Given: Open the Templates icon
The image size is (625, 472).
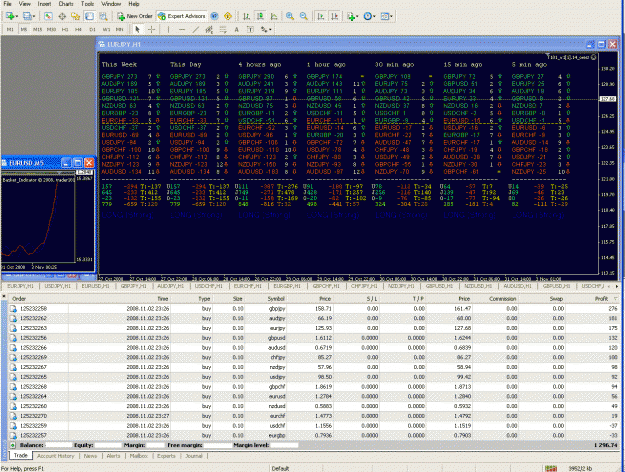Looking at the screenshot, I should pyautogui.click(x=385, y=16).
